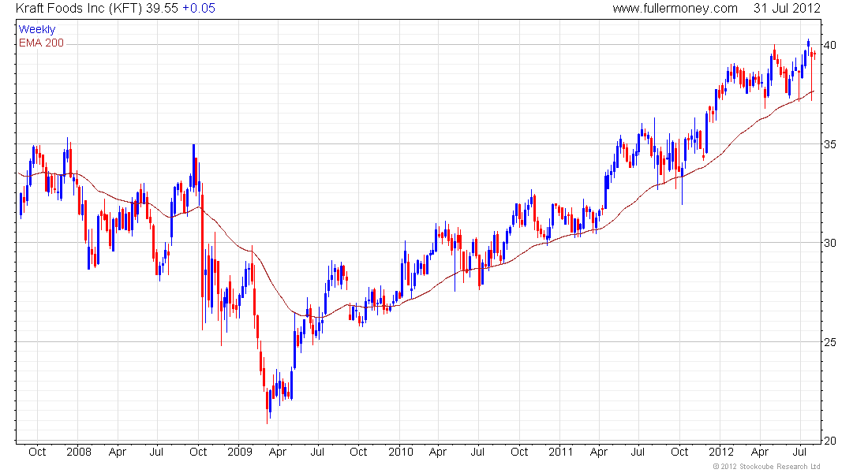Click the last 'Jul' label after 2012
Image resolution: width=868 pixels, height=473 pixels.
(x=799, y=452)
